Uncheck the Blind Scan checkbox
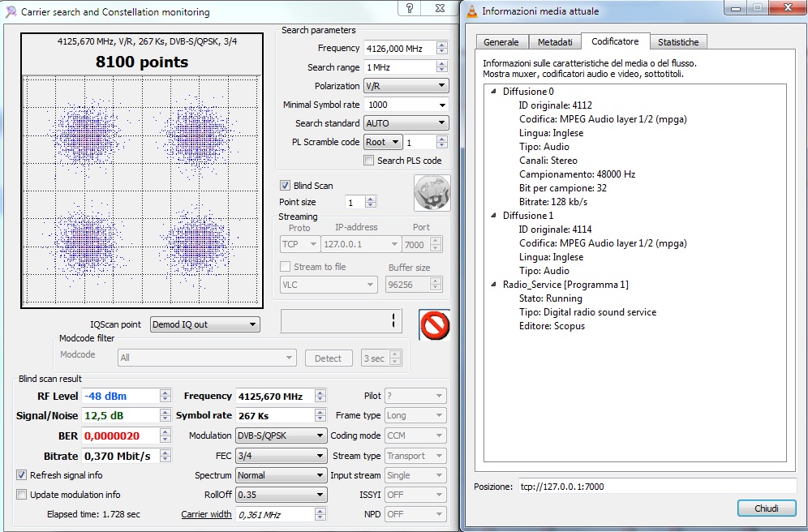 [x=285, y=186]
